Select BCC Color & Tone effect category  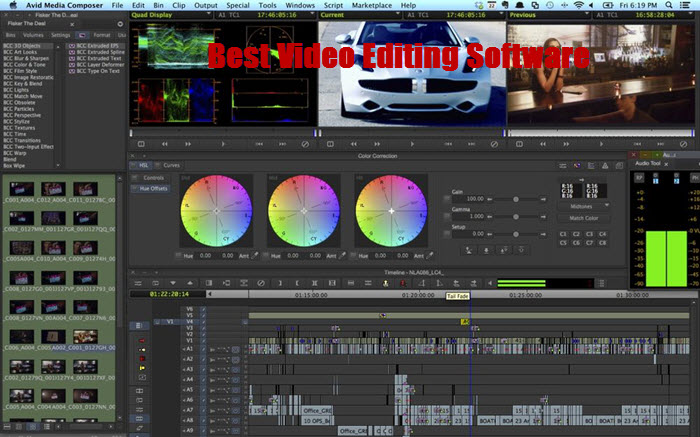25,65
